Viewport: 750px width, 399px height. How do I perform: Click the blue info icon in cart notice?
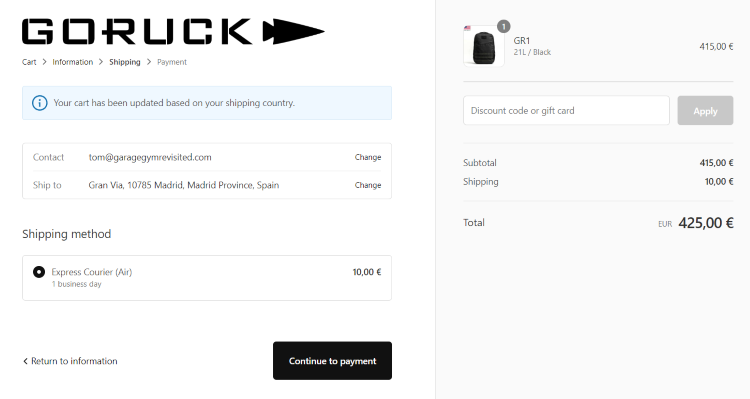coord(40,103)
